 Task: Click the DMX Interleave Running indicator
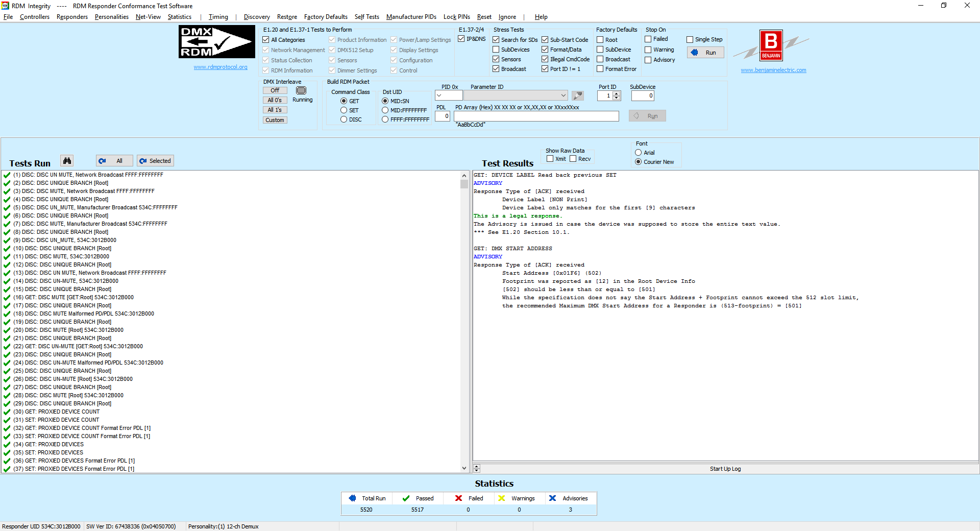tap(301, 91)
